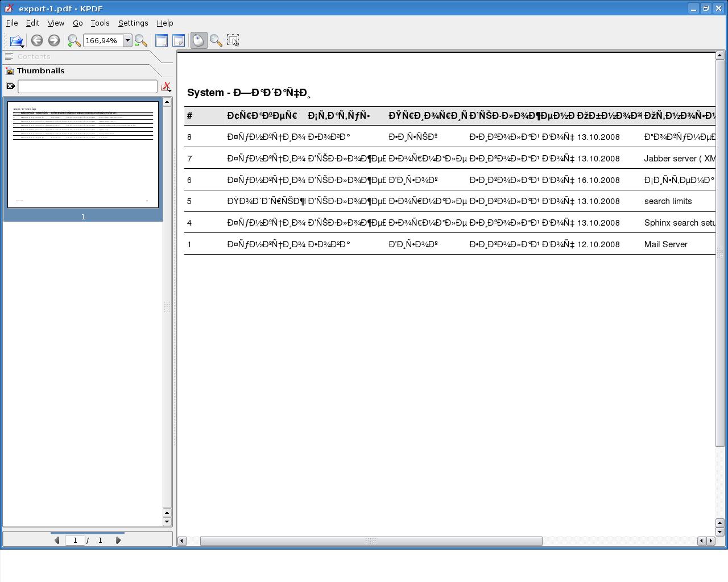Viewport: 728px width, 582px height.
Task: Click the filter options icon left of search
Action: coord(10,86)
